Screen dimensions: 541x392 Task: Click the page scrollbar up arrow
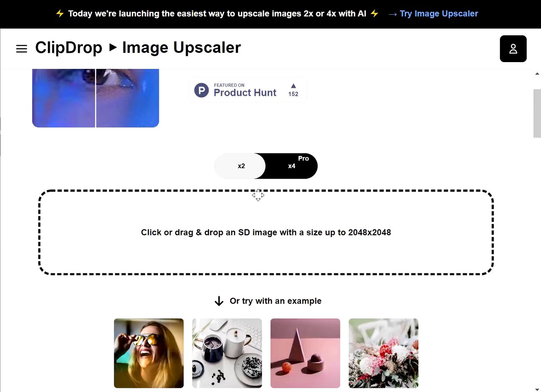537,73
